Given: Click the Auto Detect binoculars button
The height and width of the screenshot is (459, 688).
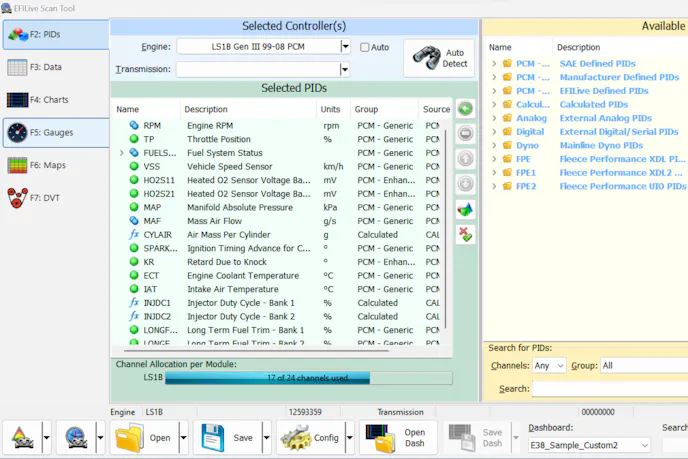Looking at the screenshot, I should (x=439, y=58).
